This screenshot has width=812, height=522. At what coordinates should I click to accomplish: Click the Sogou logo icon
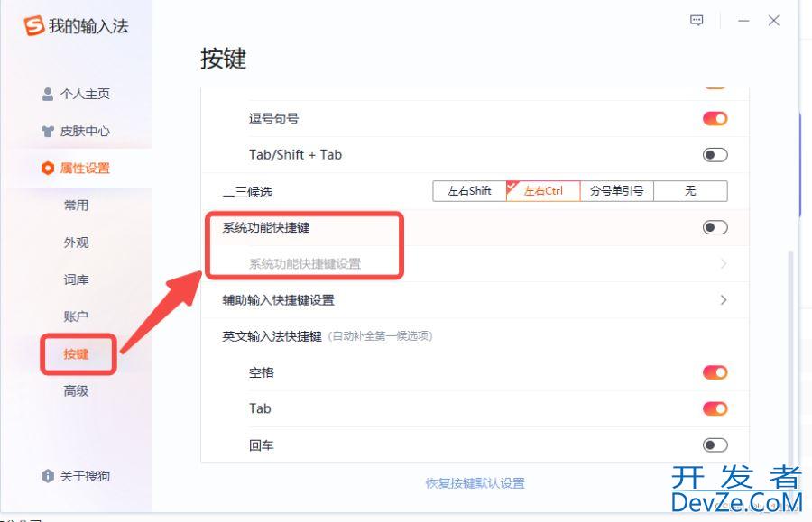point(33,26)
